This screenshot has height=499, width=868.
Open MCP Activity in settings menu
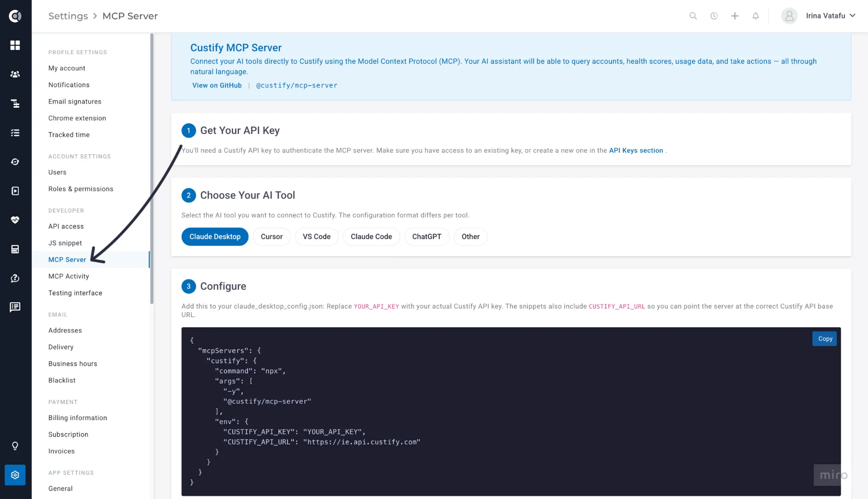coord(69,276)
